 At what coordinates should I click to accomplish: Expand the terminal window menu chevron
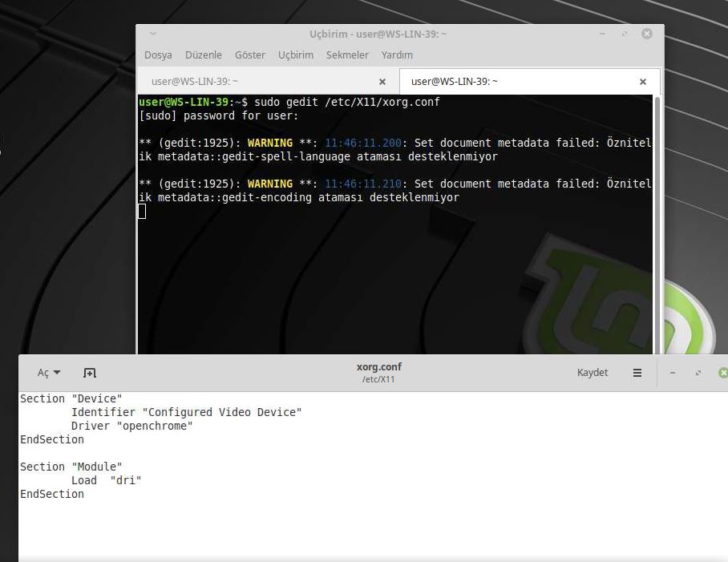153,34
